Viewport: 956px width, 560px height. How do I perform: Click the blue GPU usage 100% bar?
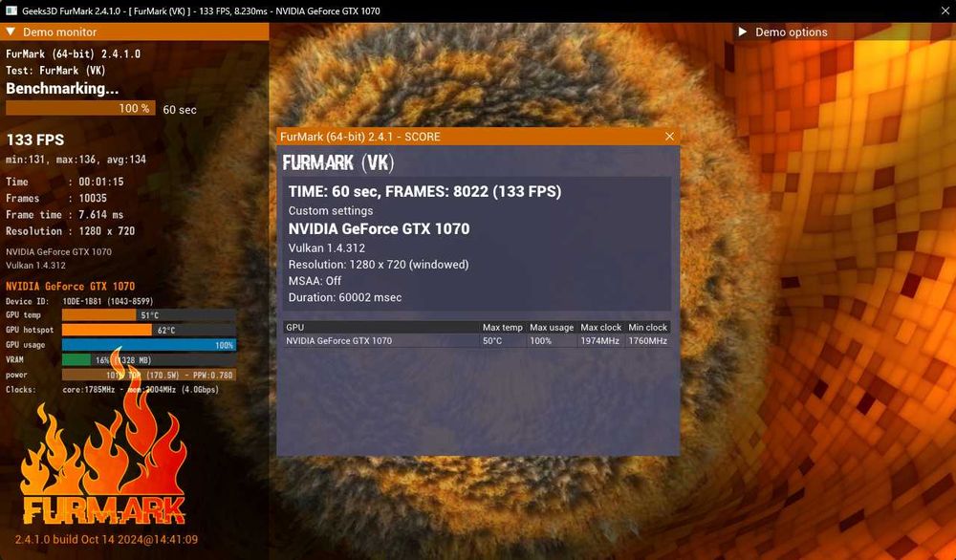[149, 345]
